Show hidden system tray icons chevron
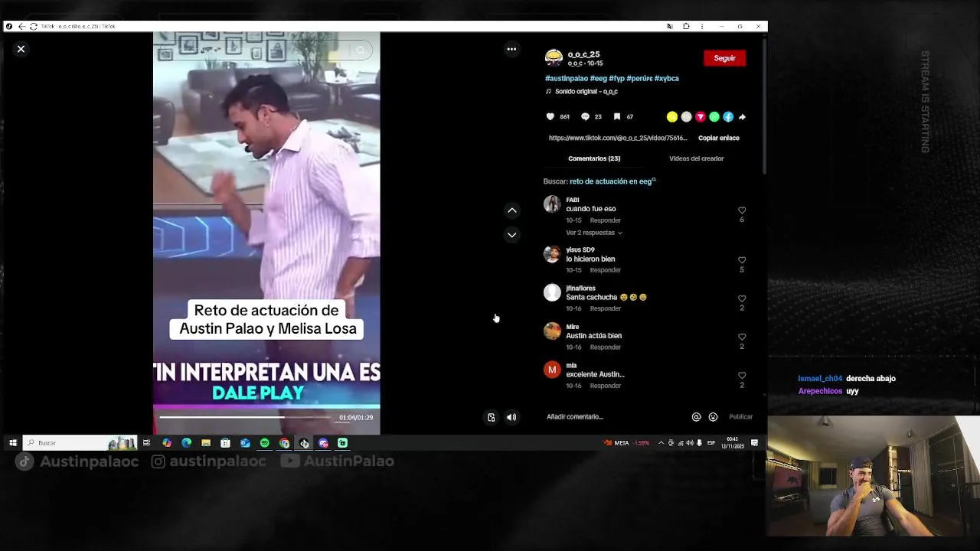 coord(661,443)
